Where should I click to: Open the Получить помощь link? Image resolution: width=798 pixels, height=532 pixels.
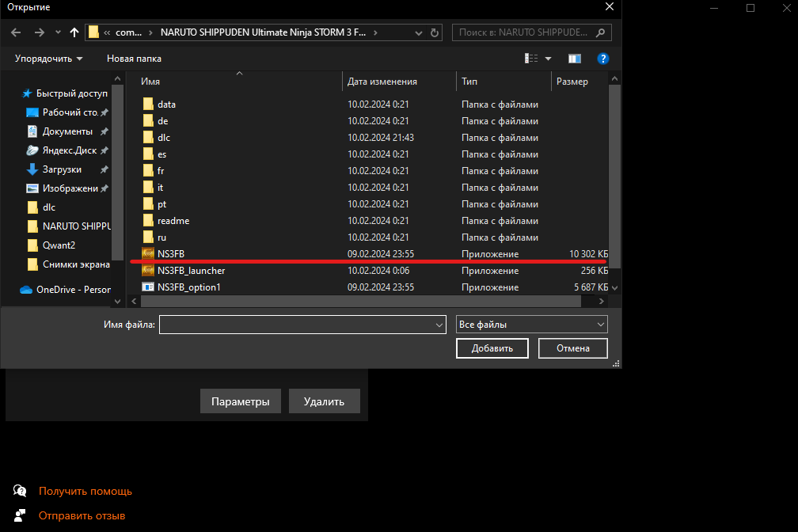pos(85,492)
